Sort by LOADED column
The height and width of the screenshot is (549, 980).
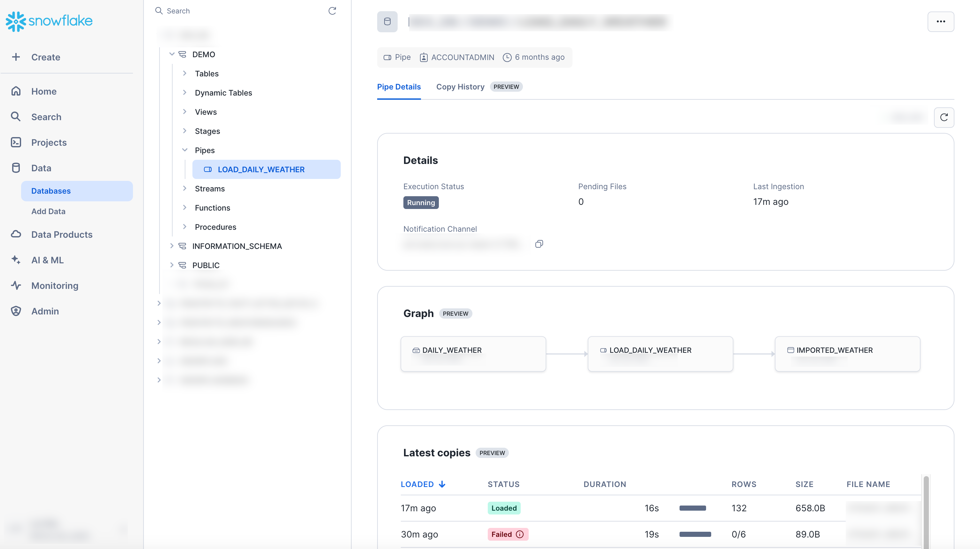[x=423, y=484]
